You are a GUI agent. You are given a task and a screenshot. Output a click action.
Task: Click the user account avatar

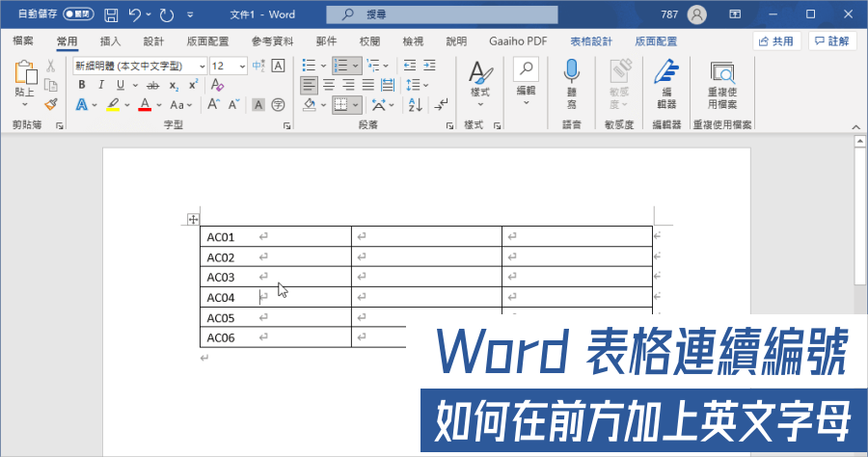click(x=697, y=14)
